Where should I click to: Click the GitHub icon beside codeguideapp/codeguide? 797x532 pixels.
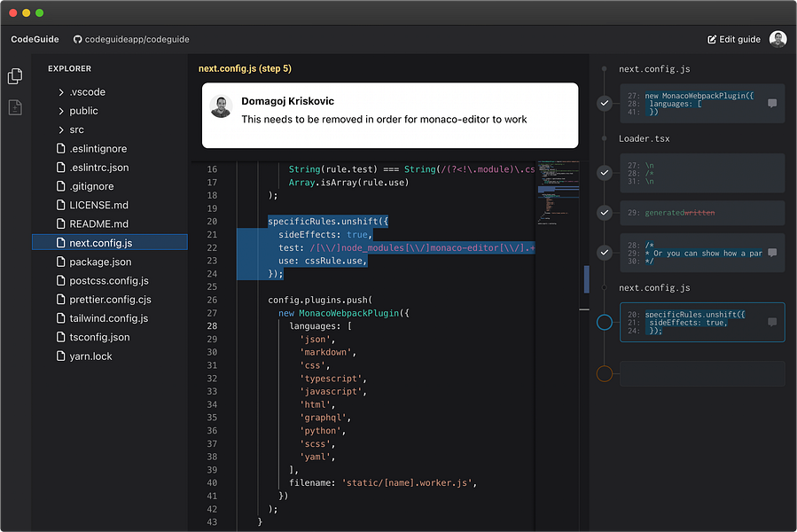tap(77, 39)
